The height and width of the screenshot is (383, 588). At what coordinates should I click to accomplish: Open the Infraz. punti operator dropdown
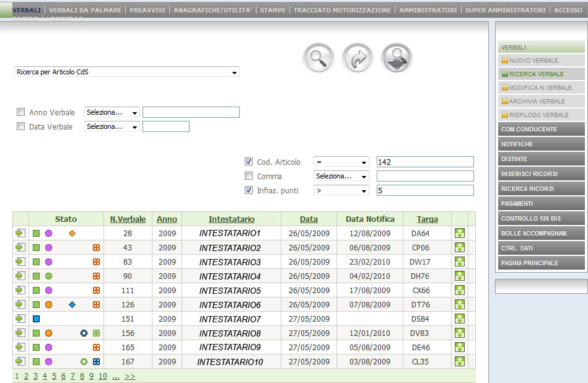tap(341, 190)
